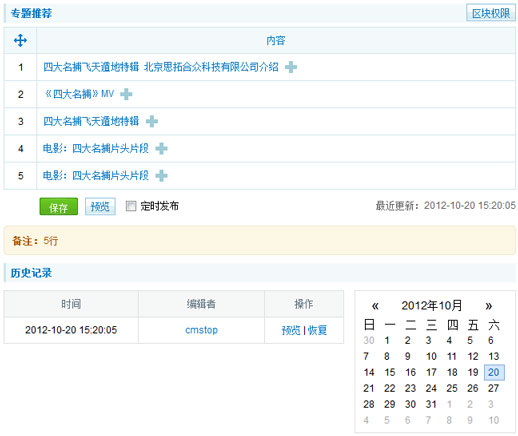Screen dimensions: 518x436
Task: Go to next month with » arrow
Action: click(489, 306)
